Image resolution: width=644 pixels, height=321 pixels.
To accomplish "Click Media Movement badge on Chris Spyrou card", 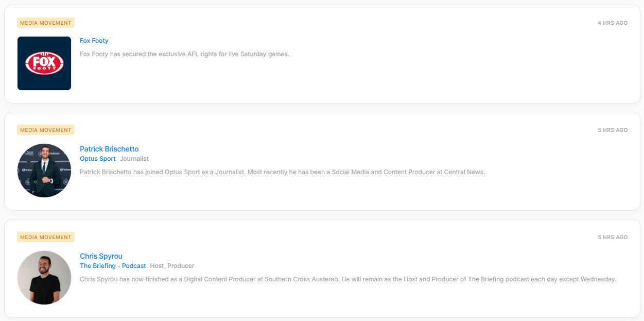I will [46, 237].
